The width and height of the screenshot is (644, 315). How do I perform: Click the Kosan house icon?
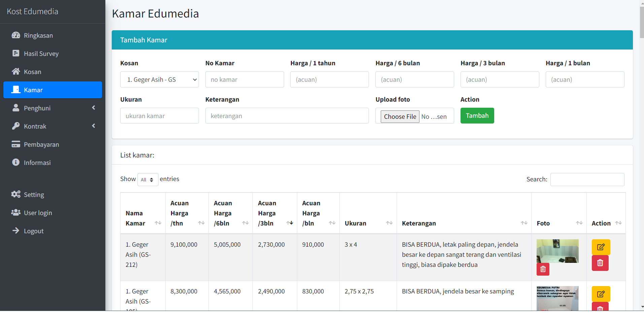[16, 72]
